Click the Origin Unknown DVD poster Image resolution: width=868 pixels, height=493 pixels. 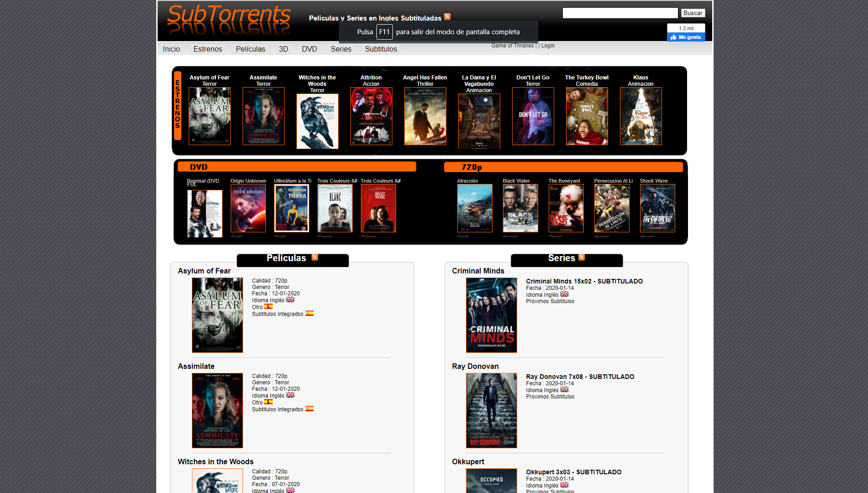[x=248, y=208]
